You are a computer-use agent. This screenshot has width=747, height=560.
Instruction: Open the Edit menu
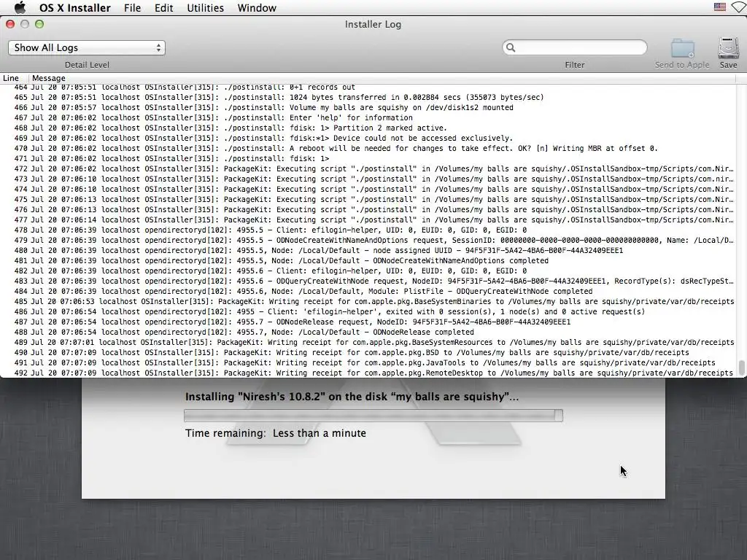[x=163, y=7]
